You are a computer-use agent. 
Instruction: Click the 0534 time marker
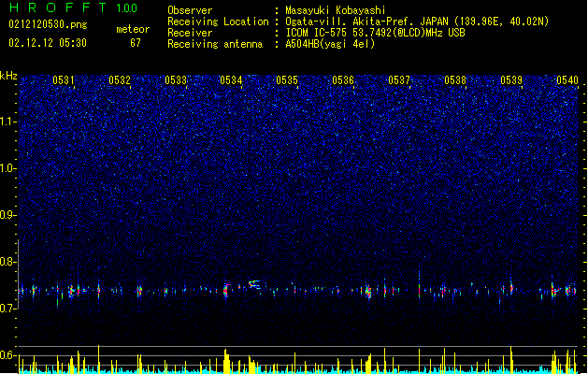tap(231, 80)
